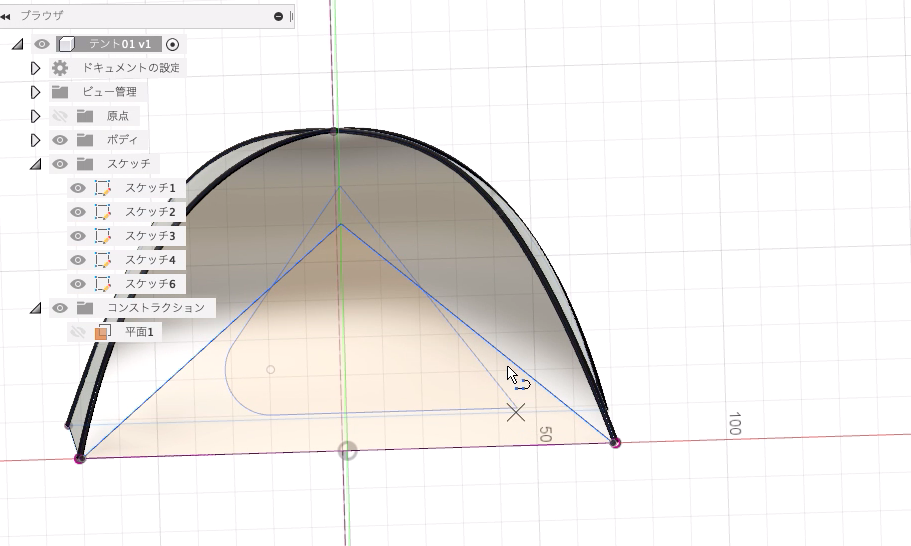Click the ドキュメントの設定 gear icon
The width and height of the screenshot is (911, 546).
point(60,68)
